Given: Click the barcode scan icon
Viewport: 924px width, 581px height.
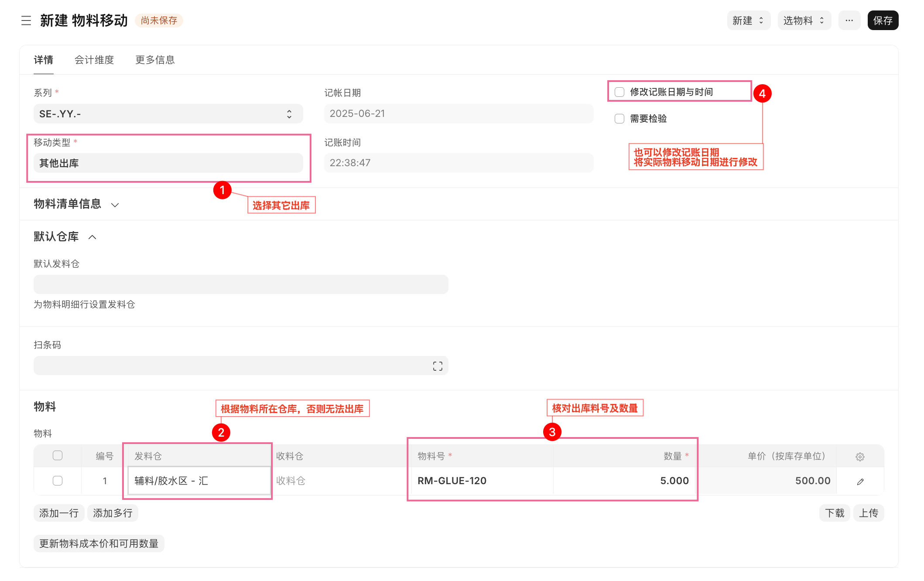Looking at the screenshot, I should click(x=438, y=366).
